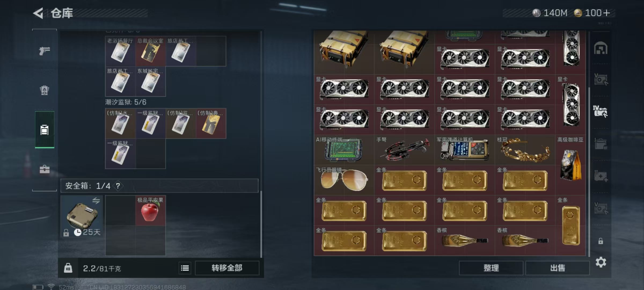644x290 pixels.
Task: Click the lock icon in right sidebar
Action: pos(601,241)
